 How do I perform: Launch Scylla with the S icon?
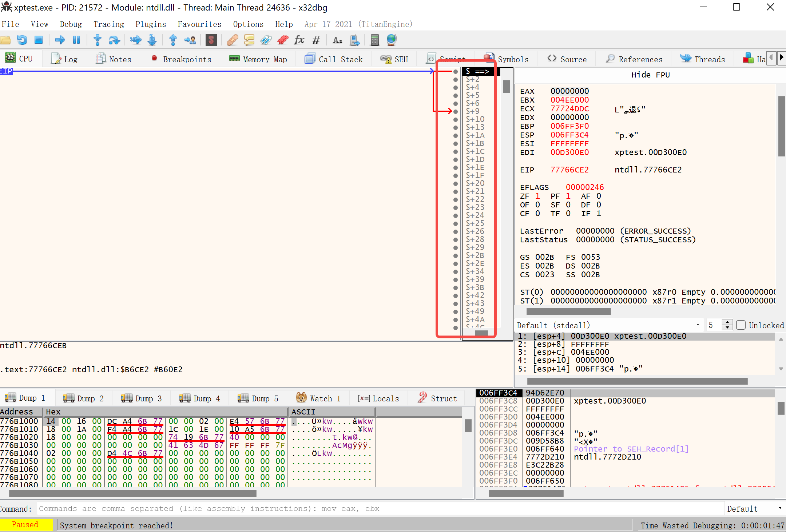[211, 40]
